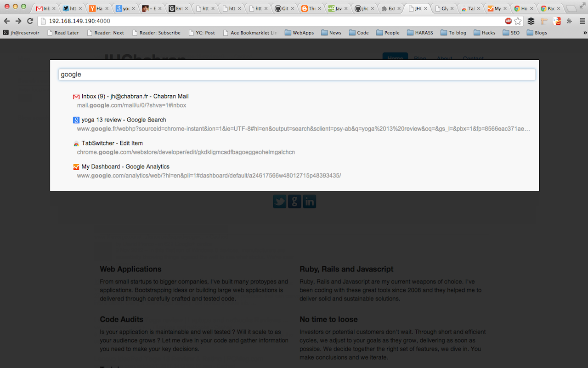Switch to the Google 'yo' search tab
The width and height of the screenshot is (588, 368).
pos(124,9)
